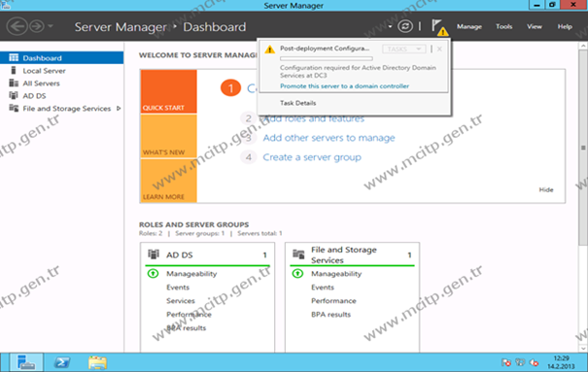This screenshot has height=372, width=588.
Task: Open Server Manager from taskbar
Action: (26, 362)
